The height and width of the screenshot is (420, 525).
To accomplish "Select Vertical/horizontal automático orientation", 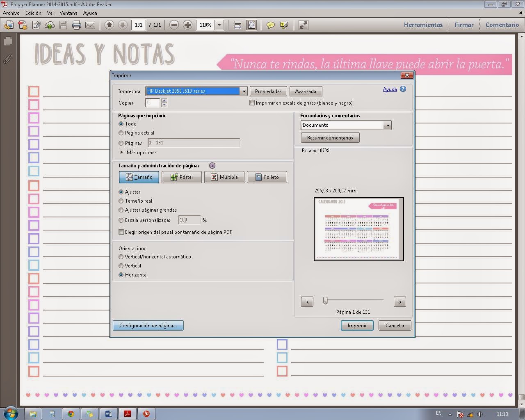I will [x=121, y=257].
